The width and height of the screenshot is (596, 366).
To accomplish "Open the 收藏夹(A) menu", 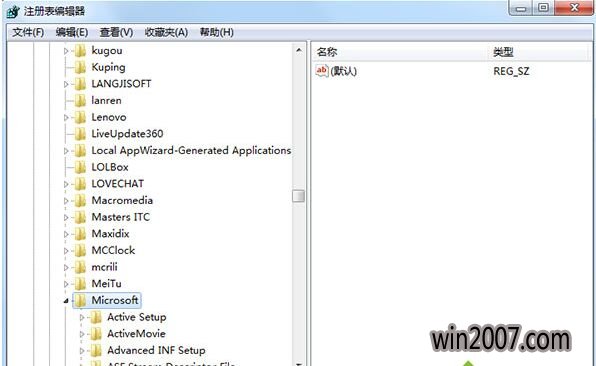I will 166,32.
